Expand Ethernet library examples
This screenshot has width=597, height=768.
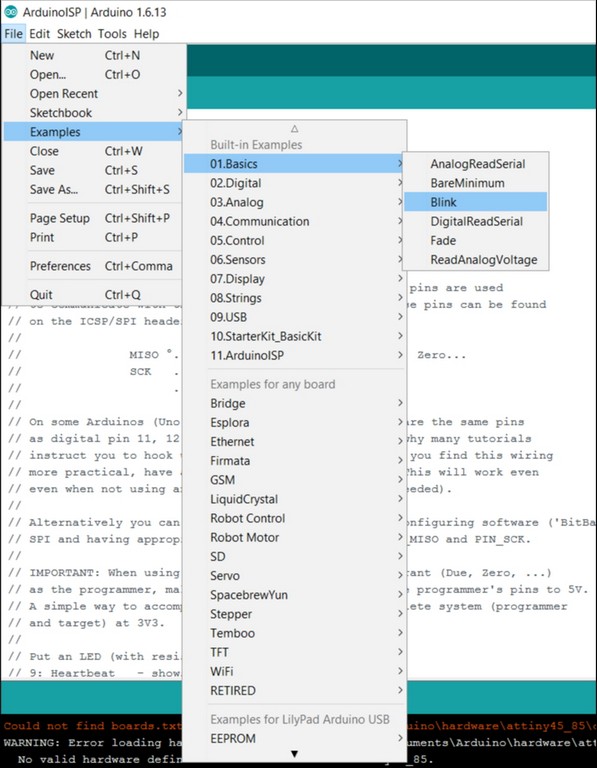(294, 441)
